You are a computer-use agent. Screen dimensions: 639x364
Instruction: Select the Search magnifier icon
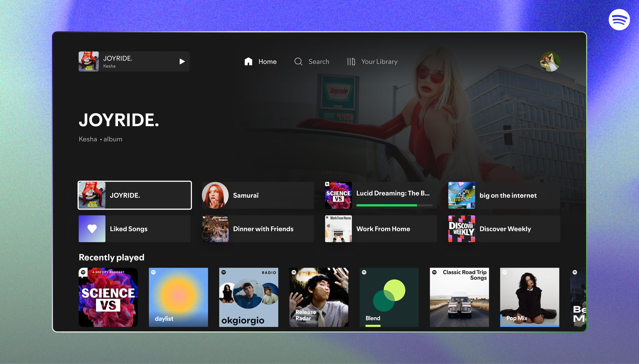(298, 62)
